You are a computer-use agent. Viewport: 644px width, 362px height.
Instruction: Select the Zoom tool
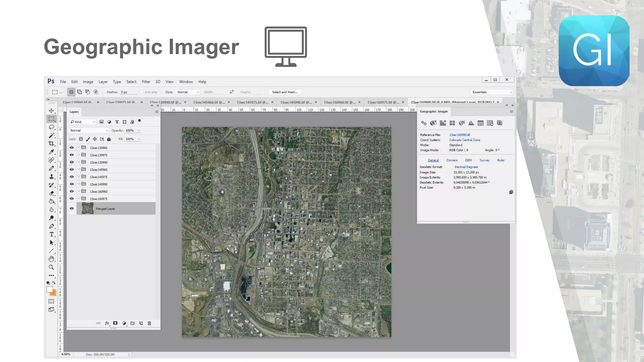pos(51,267)
